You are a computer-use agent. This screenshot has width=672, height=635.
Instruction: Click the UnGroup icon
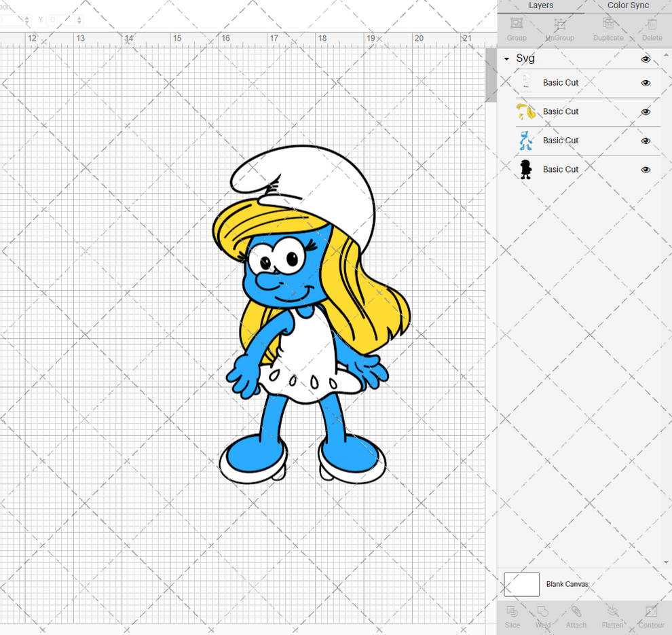(x=559, y=27)
